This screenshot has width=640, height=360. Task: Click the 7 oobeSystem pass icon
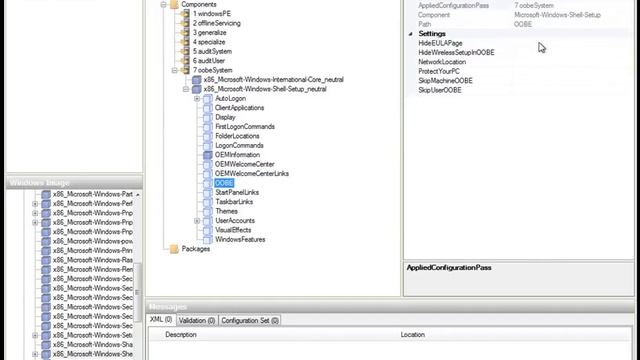[185, 70]
